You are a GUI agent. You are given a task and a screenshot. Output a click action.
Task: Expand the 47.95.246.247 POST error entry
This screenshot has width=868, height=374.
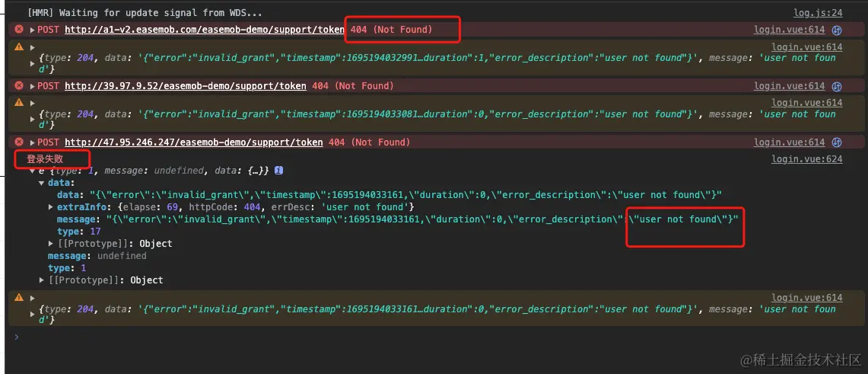32,143
